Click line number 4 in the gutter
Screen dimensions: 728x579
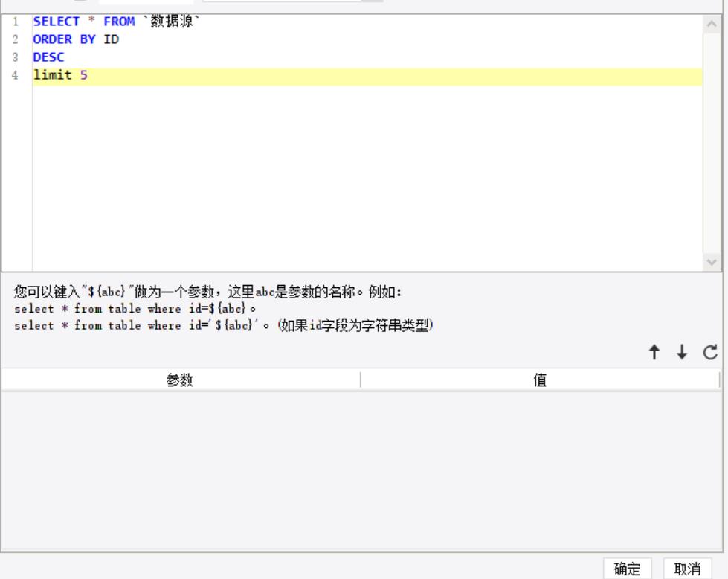[16, 75]
